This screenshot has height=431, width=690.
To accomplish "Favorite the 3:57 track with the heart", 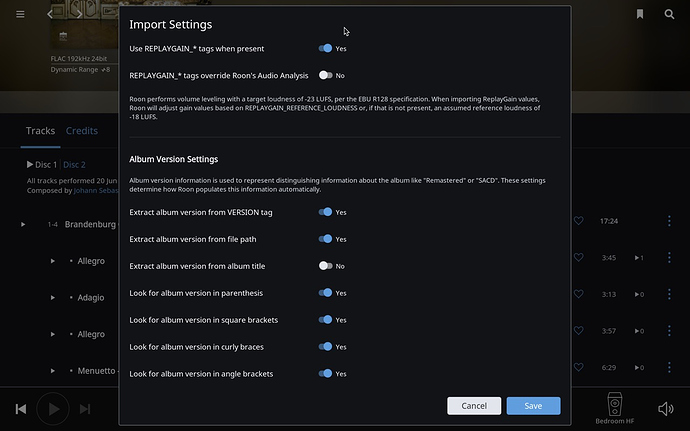I will pos(579,330).
